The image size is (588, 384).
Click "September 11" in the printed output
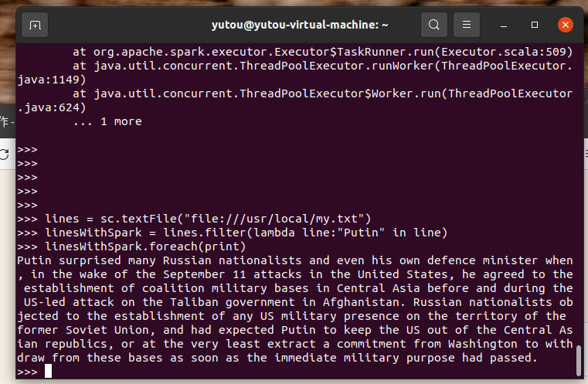204,274
